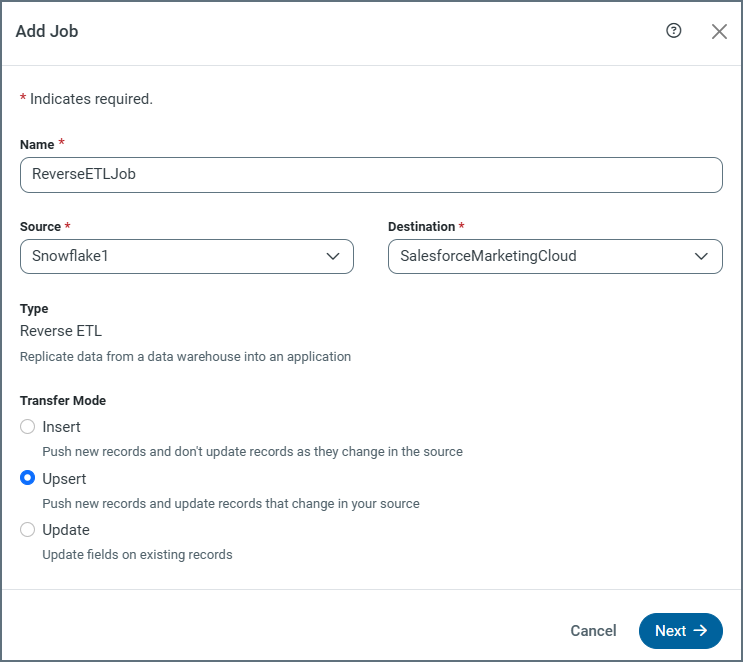Click the Add Job dialog title
Image resolution: width=743 pixels, height=662 pixels.
tap(47, 31)
